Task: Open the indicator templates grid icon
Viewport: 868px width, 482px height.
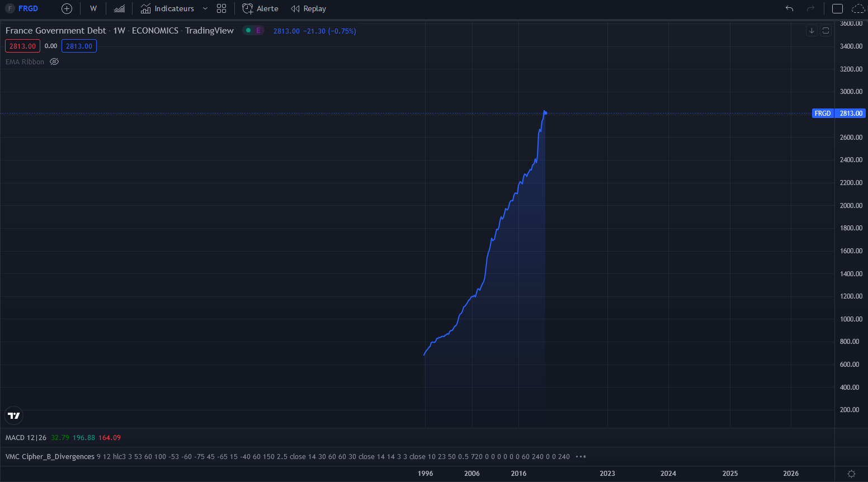Action: (221, 8)
